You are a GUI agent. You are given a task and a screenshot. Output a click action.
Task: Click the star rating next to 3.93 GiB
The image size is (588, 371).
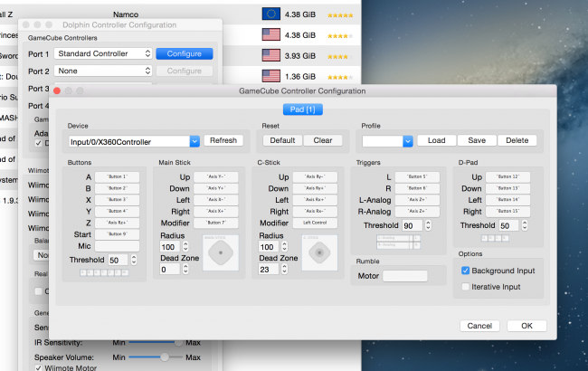(x=340, y=57)
